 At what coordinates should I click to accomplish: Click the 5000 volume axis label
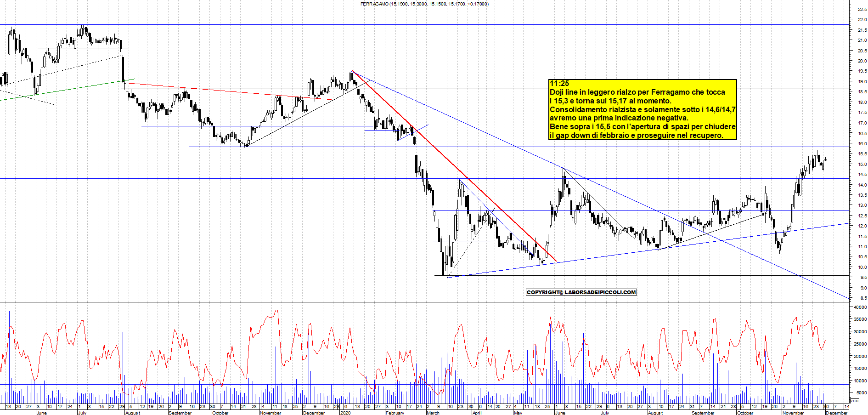pyautogui.click(x=862, y=393)
